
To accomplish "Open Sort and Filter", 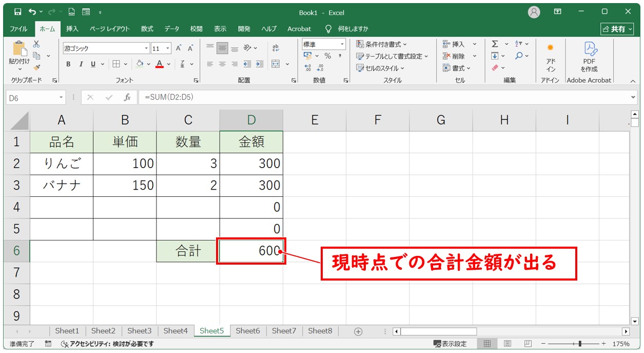I will [519, 44].
